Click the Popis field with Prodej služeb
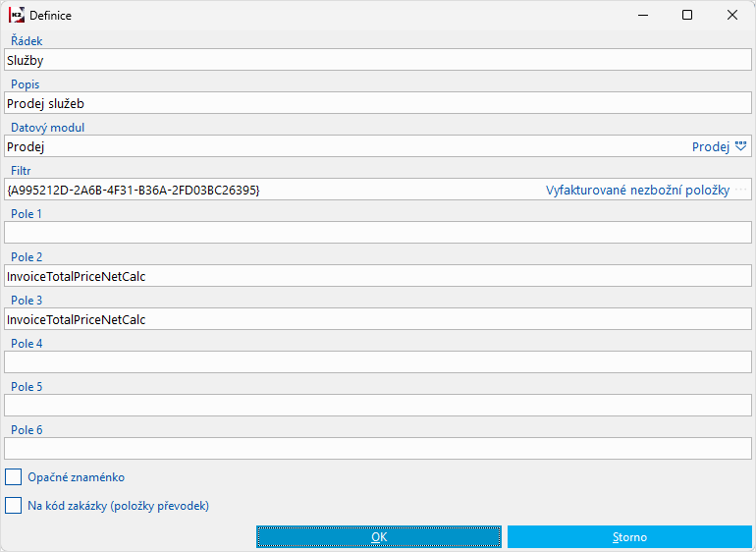This screenshot has width=756, height=552. [x=378, y=103]
